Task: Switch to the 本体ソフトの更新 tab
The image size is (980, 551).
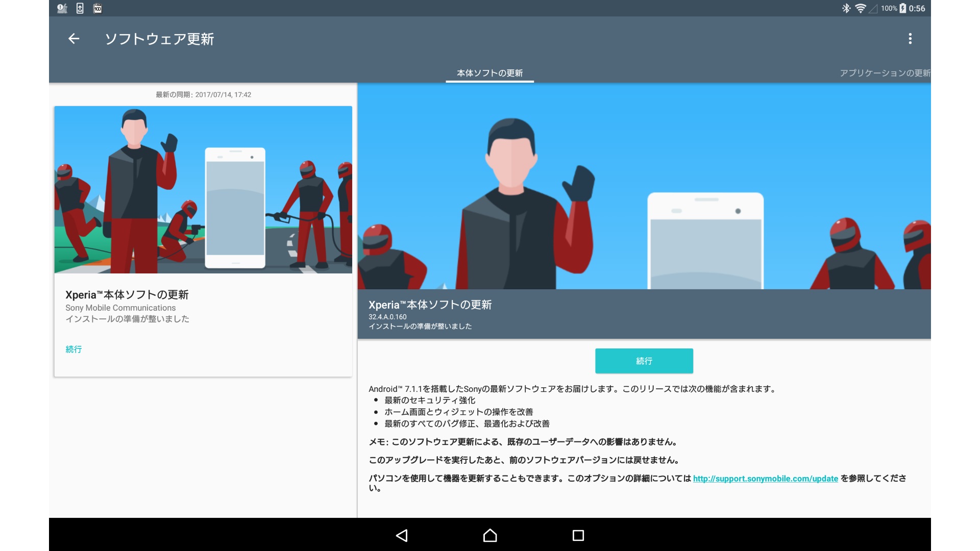Action: [489, 73]
